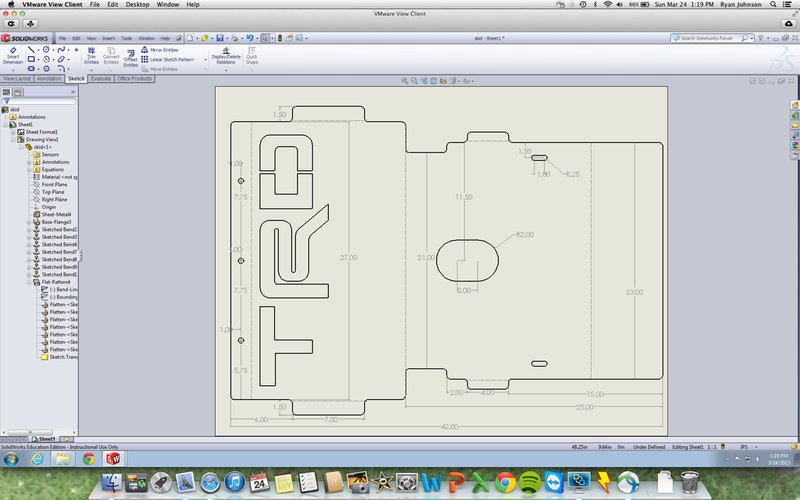800x500 pixels.
Task: Collapse the Flat-Pattern4 tree node
Action: [x=29, y=282]
